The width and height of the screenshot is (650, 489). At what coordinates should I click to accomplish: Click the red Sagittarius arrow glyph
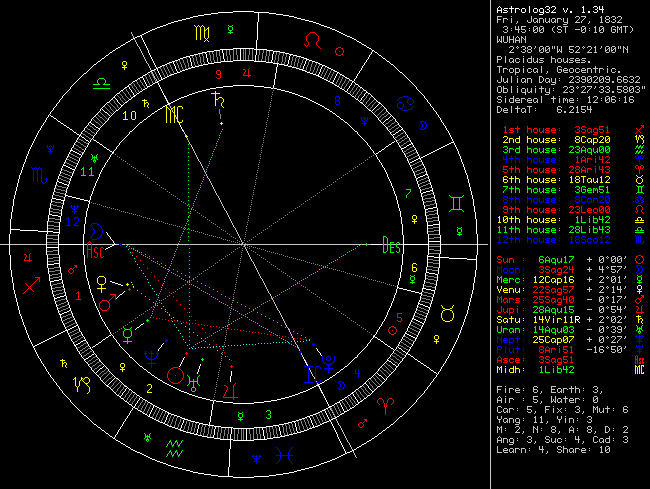[x=31, y=286]
